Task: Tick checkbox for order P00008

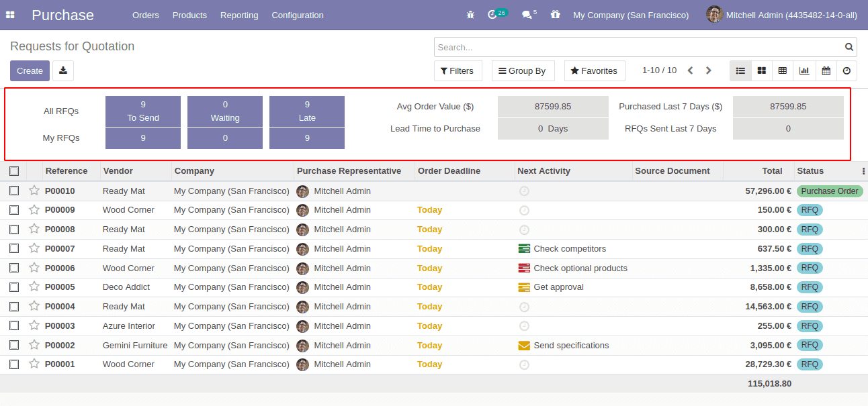Action: [x=14, y=229]
